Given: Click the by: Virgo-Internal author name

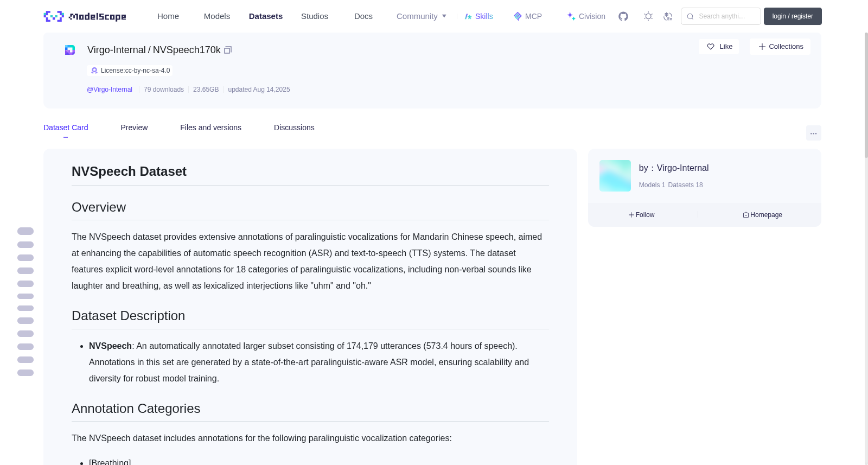Looking at the screenshot, I should [x=674, y=168].
